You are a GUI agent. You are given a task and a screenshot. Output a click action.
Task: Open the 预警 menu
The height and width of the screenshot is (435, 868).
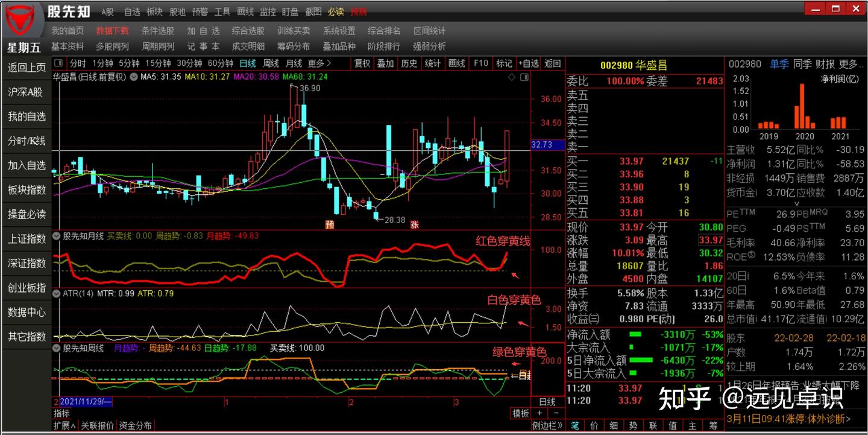click(x=200, y=11)
